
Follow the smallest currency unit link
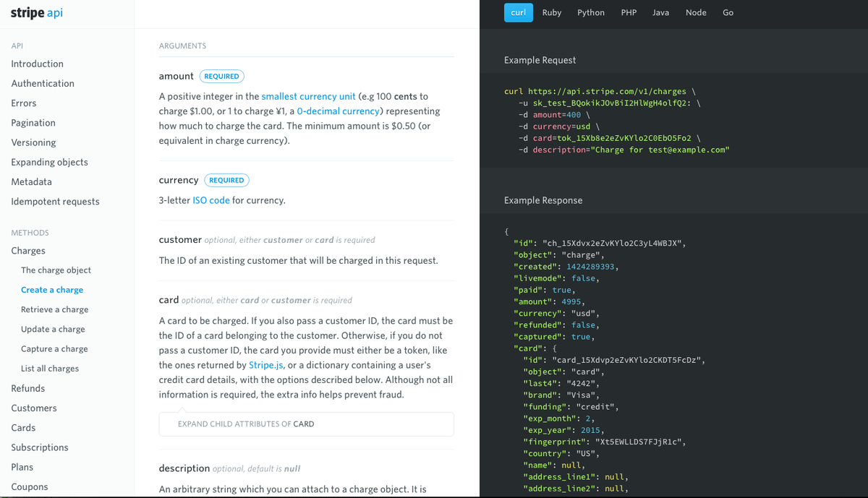tap(308, 96)
